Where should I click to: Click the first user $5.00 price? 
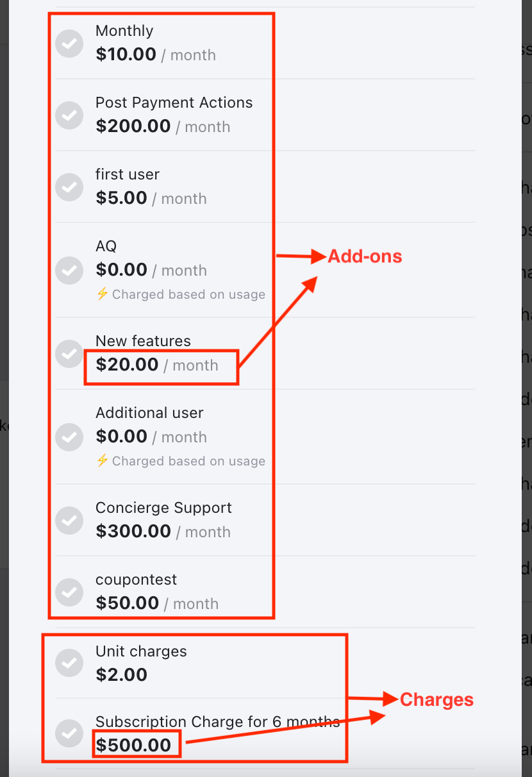pos(122,198)
